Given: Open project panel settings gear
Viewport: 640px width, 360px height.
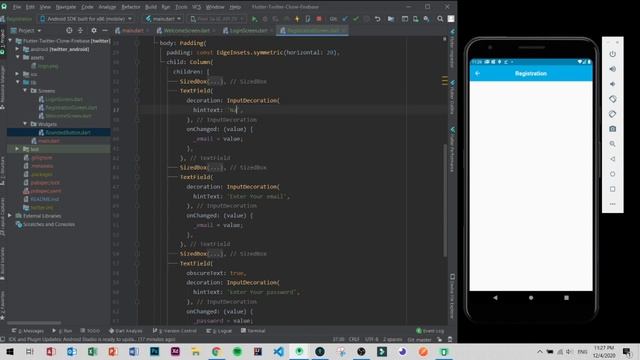Looking at the screenshot, I should click(94, 30).
